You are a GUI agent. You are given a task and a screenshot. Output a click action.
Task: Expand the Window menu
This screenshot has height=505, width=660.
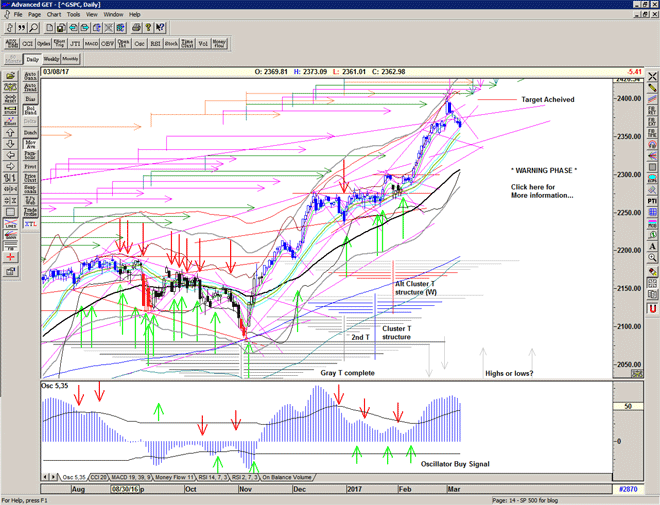[113, 15]
